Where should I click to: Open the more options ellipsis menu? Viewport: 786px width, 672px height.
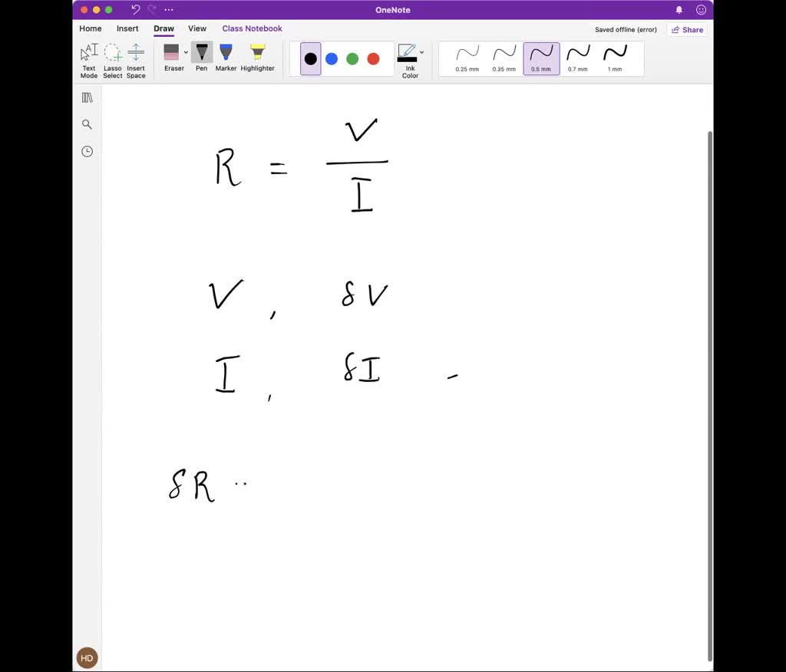point(167,9)
